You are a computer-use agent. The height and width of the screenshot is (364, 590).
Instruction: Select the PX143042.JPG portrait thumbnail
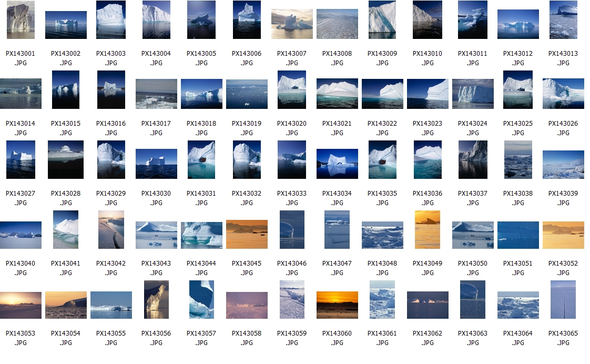(111, 230)
